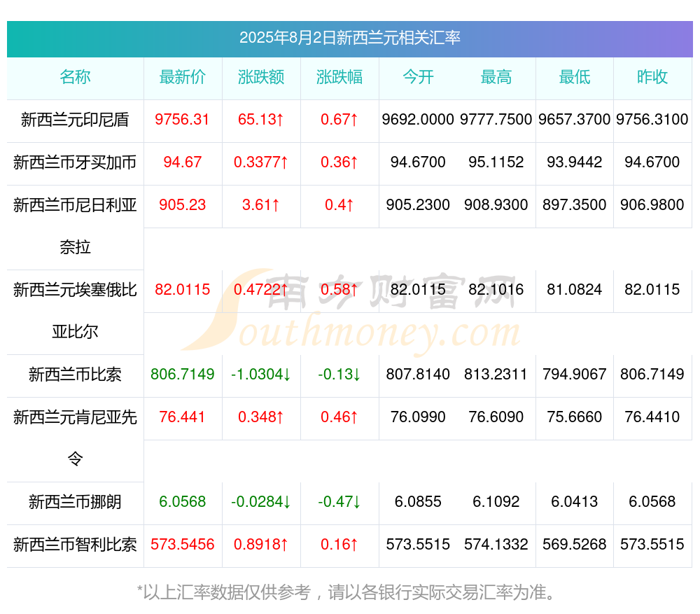
Task: Click the row name 新西兰元埃塞俄比亚比尔
Action: (75, 311)
